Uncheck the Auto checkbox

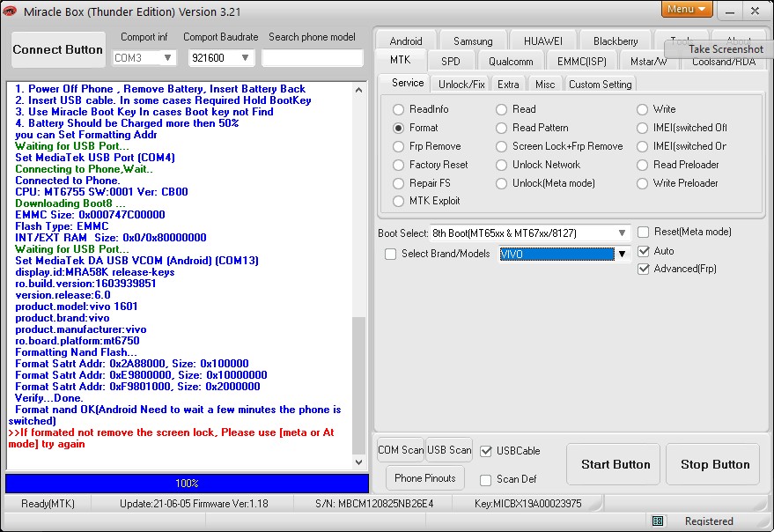click(643, 251)
